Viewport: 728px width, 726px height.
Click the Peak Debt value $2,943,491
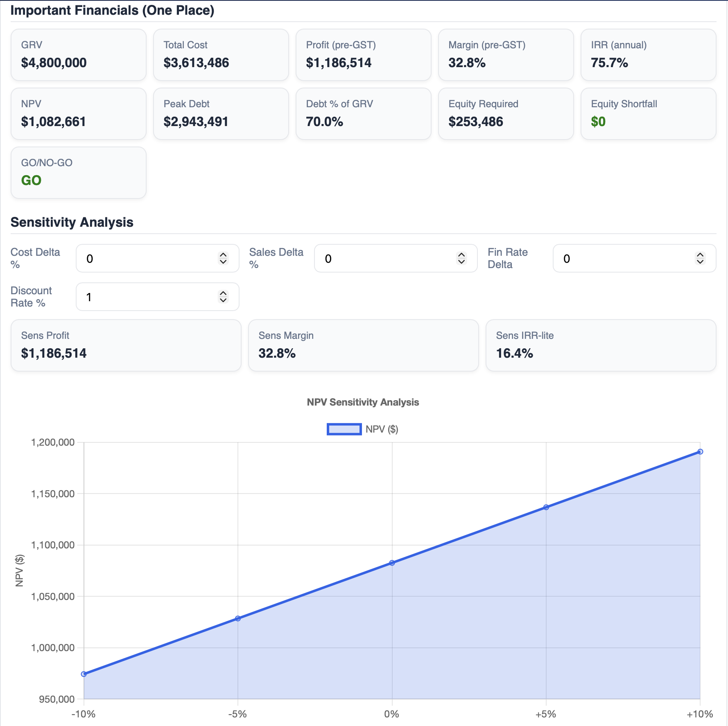[196, 122]
